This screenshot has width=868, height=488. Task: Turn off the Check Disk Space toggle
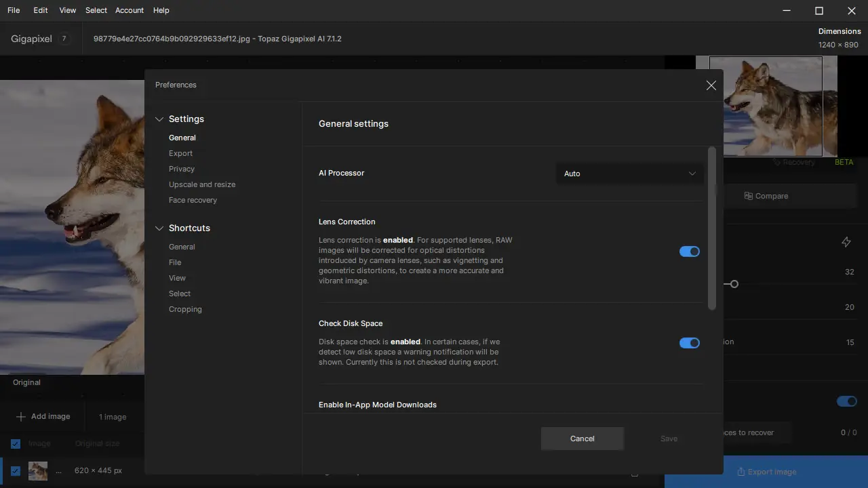pyautogui.click(x=689, y=343)
